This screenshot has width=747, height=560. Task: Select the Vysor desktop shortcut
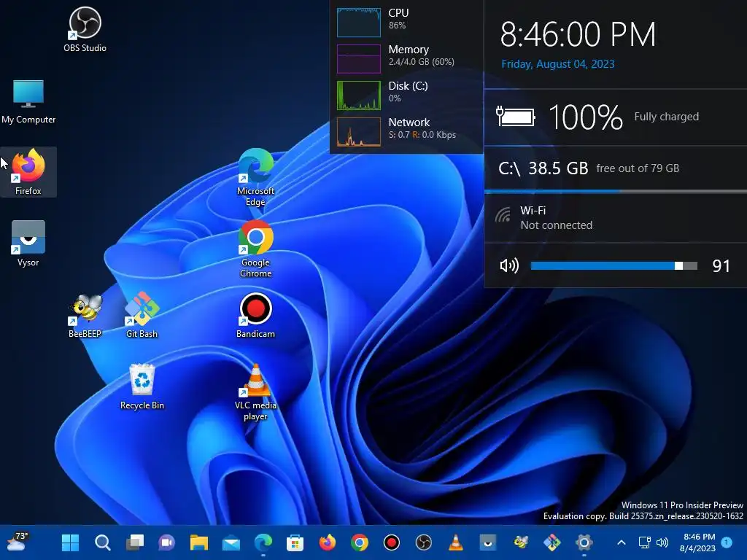click(28, 244)
